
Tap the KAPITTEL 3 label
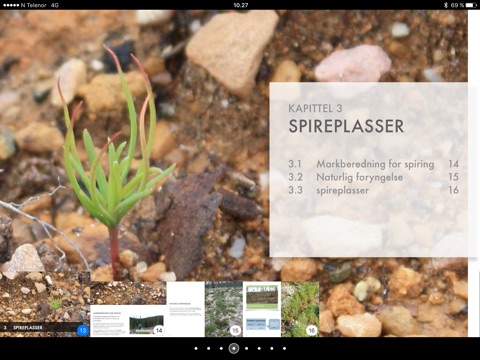pyautogui.click(x=315, y=108)
